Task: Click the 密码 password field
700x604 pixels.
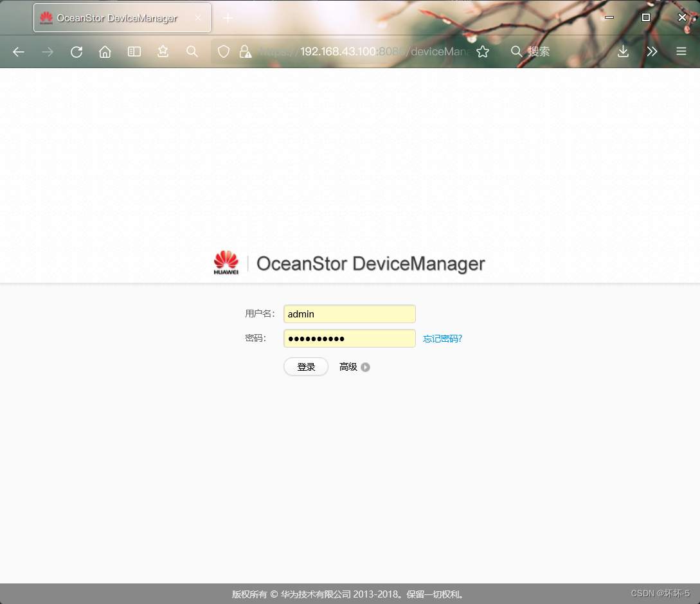Action: (350, 339)
